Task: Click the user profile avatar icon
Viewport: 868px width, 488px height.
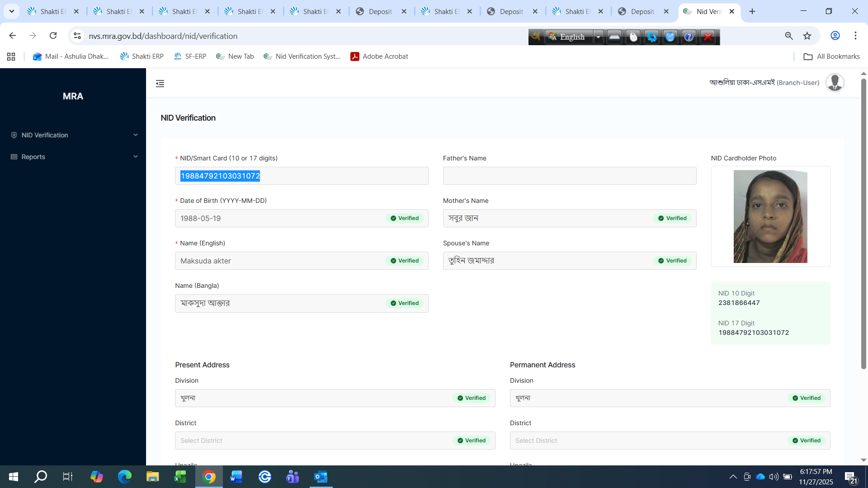Action: pos(835,83)
